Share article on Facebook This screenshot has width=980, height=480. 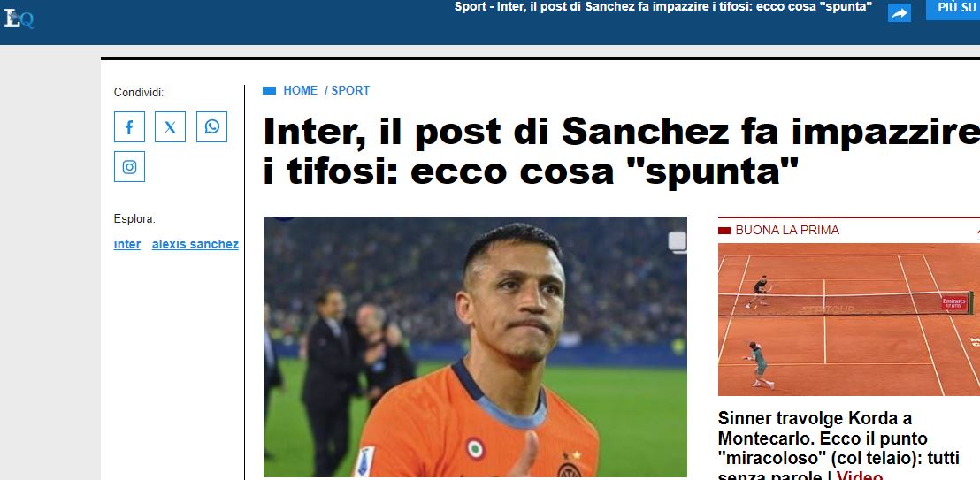pyautogui.click(x=129, y=127)
